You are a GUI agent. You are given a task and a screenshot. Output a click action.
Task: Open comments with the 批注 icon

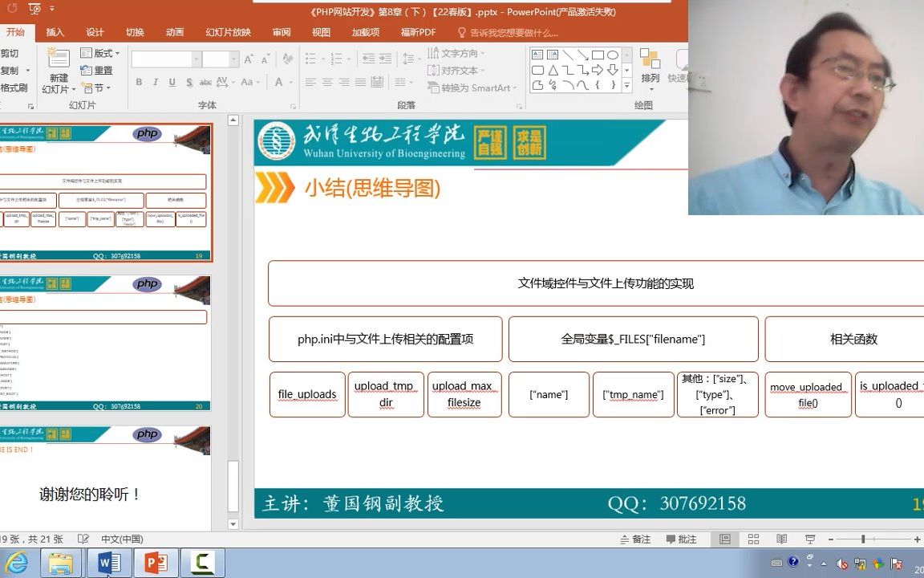pyautogui.click(x=682, y=539)
